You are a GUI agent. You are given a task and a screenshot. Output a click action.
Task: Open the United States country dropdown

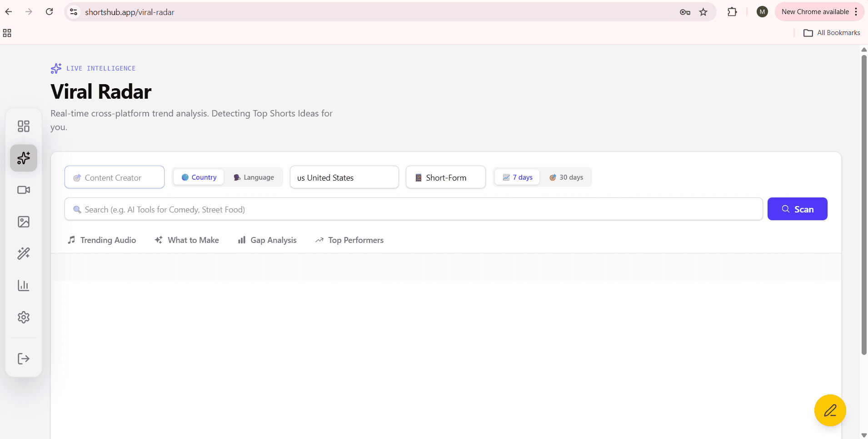click(x=344, y=177)
